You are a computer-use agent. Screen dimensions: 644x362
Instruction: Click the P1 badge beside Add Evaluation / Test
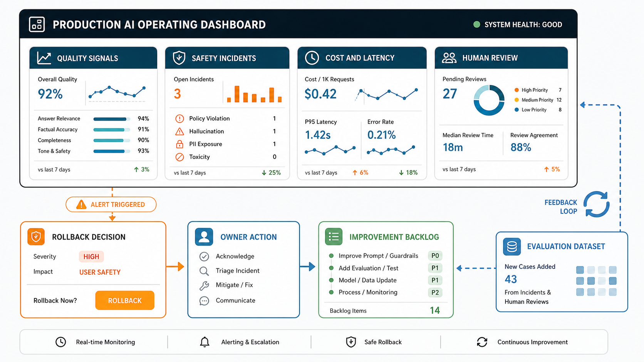[435, 268]
